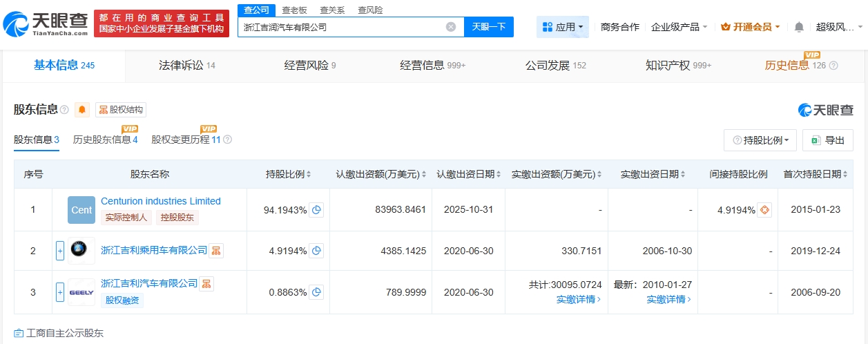Open the pie chart for the 4.9194% share

coord(316,251)
